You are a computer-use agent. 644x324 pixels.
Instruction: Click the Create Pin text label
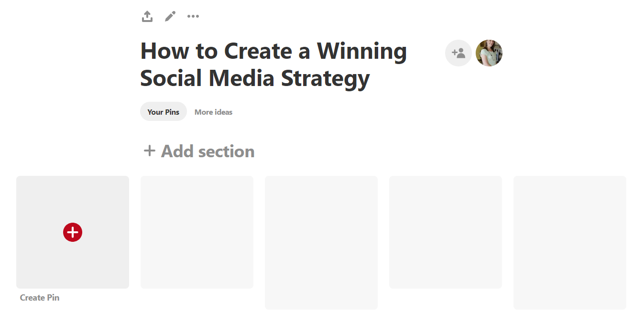[40, 297]
